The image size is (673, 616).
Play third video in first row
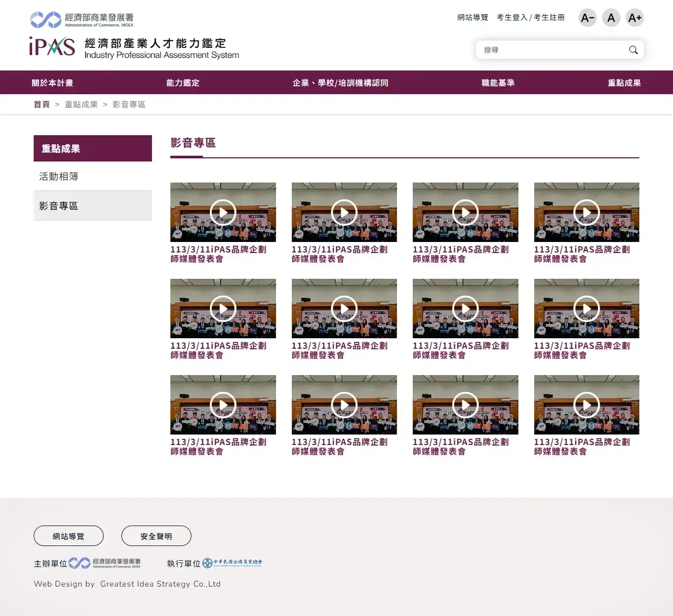click(x=465, y=213)
